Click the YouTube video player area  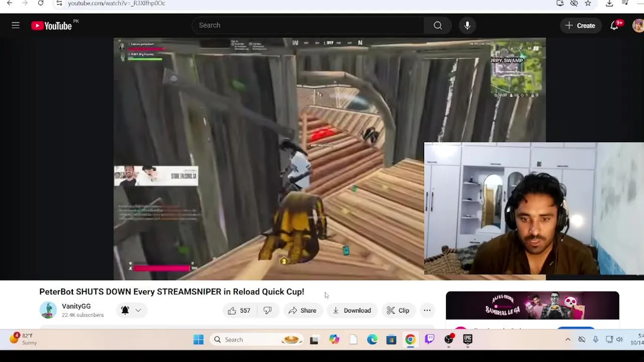(x=329, y=159)
